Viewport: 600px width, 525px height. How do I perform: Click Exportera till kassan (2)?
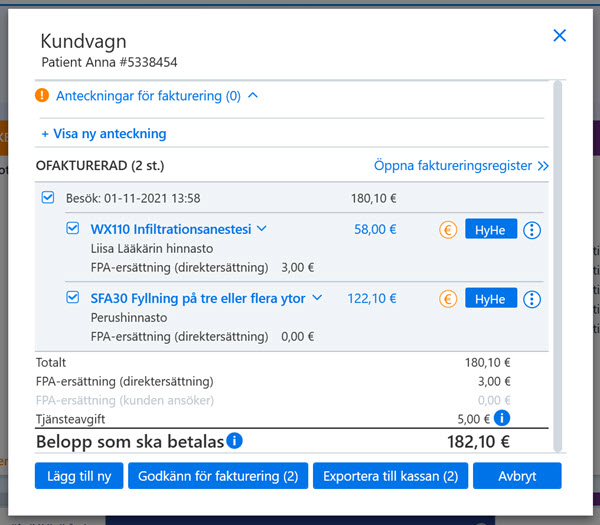[390, 476]
